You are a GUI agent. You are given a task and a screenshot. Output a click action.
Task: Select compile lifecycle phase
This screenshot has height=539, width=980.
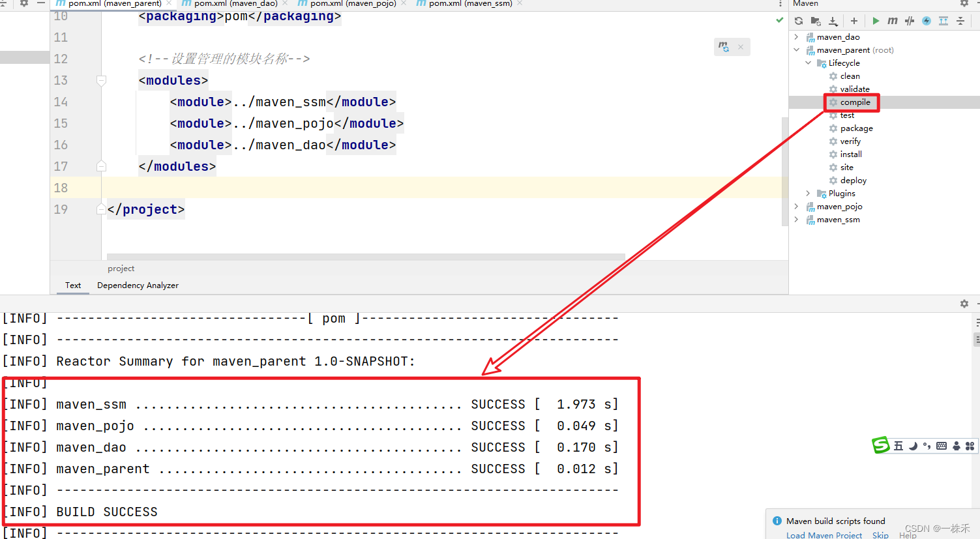pos(855,102)
